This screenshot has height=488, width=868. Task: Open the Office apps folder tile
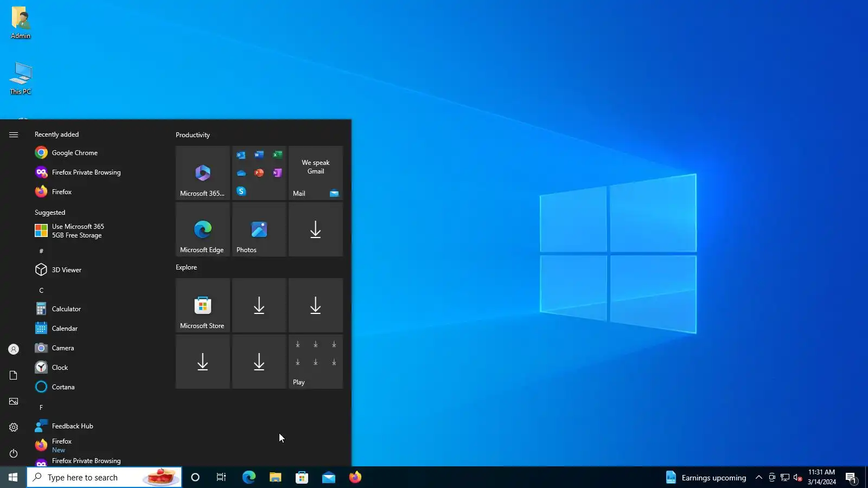point(259,173)
